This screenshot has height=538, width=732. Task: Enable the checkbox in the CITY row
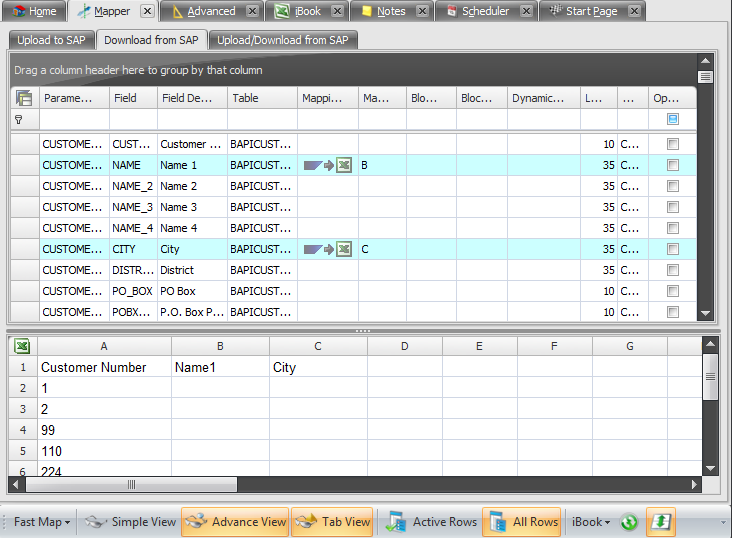click(673, 249)
